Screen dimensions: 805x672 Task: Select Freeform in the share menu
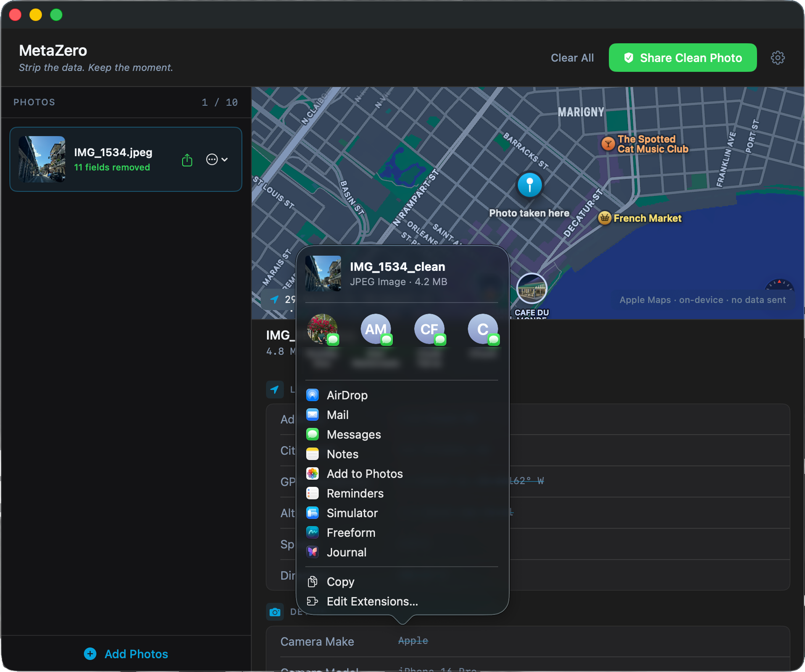click(x=402, y=533)
